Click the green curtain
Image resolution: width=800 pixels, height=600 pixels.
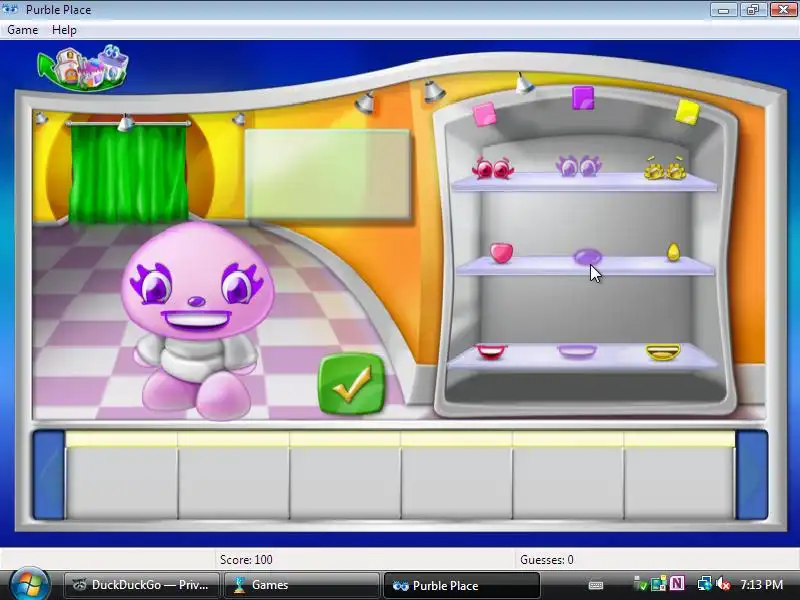pos(128,172)
